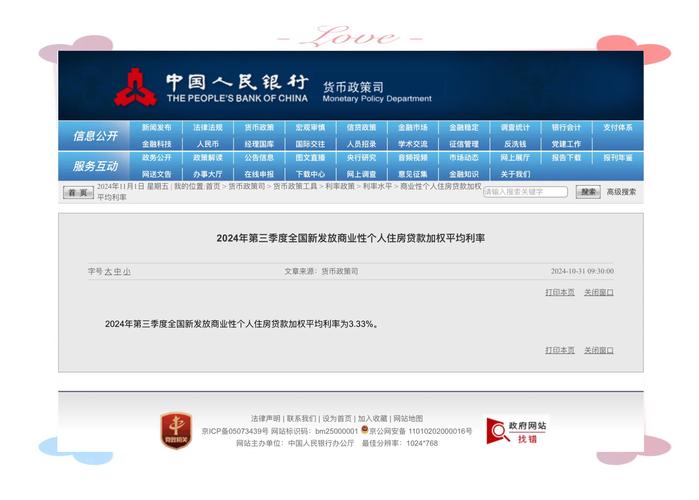Select the 国际交往 navigation item
Image resolution: width=699 pixels, height=500 pixels.
pyautogui.click(x=310, y=144)
